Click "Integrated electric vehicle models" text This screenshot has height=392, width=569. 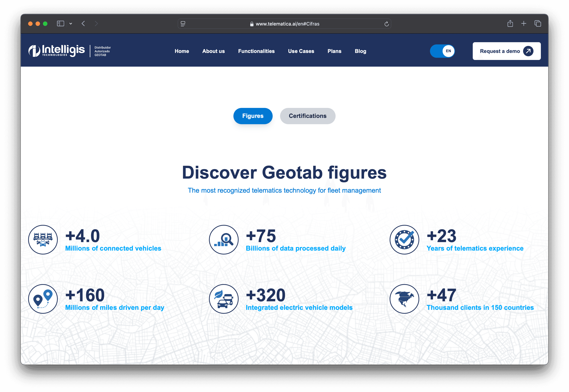point(299,307)
